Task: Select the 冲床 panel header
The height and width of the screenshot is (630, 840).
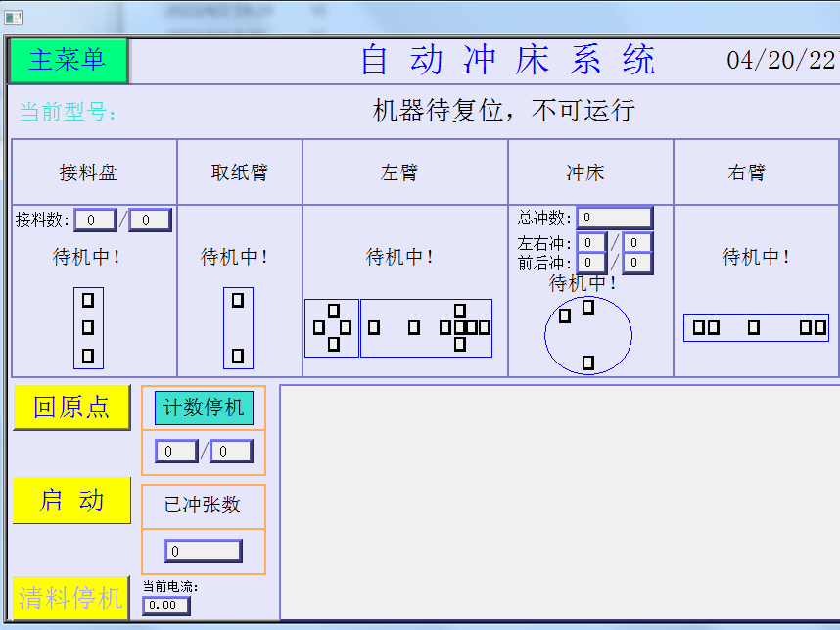Action: 590,170
